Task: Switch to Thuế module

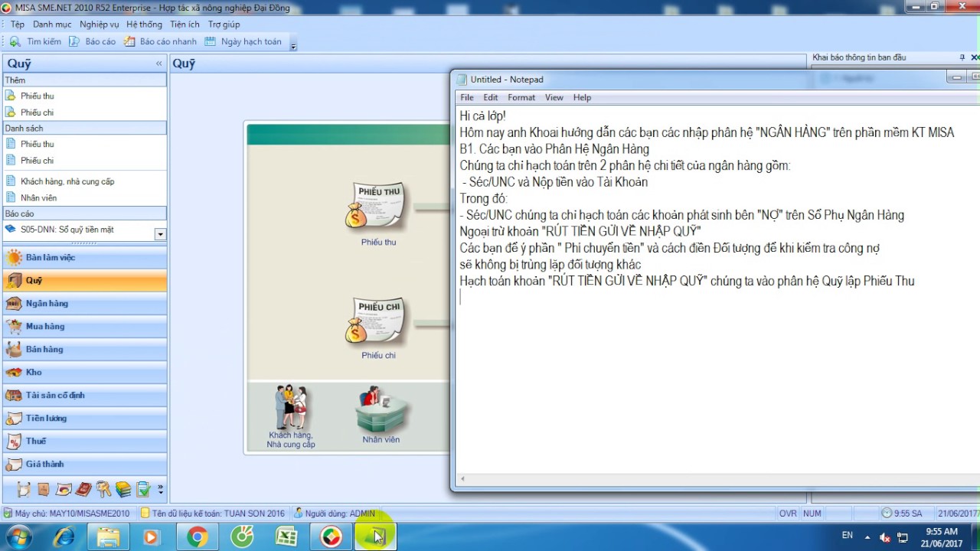Action: (84, 442)
